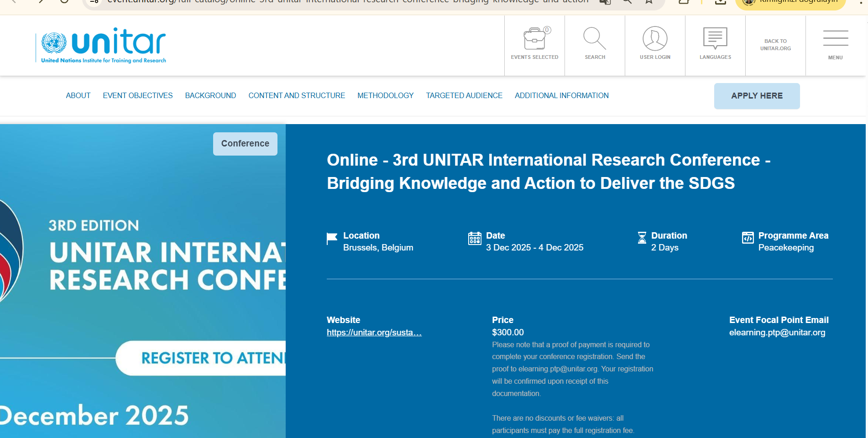Image resolution: width=868 pixels, height=438 pixels.
Task: Click the browser zoom magnifier icon
Action: 627,1
